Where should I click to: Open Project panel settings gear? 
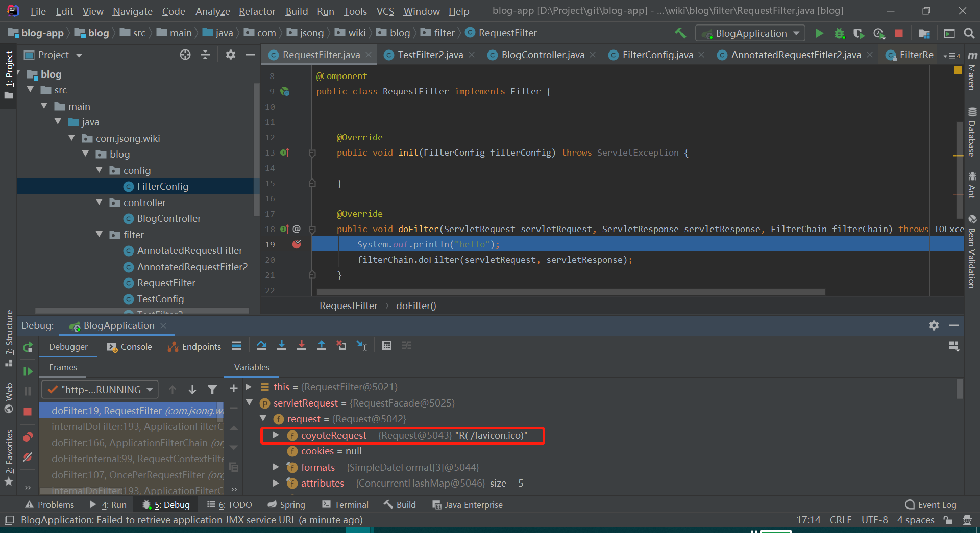point(230,55)
